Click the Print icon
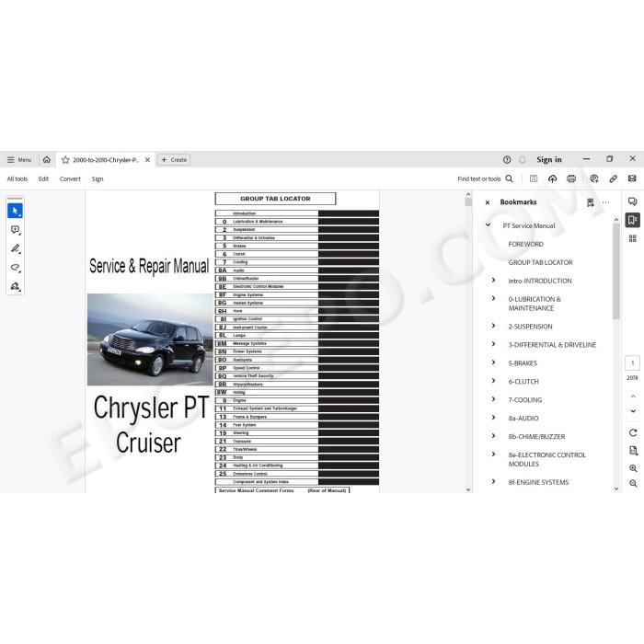The width and height of the screenshot is (644, 644). pyautogui.click(x=571, y=178)
